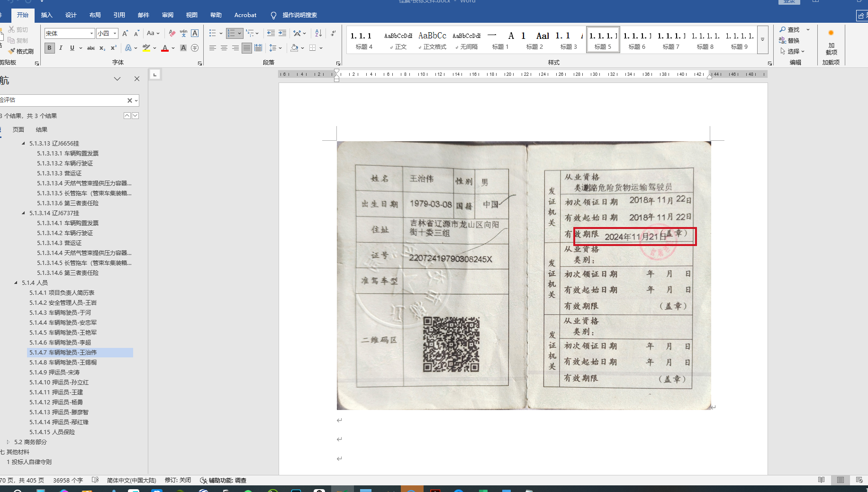Expand the 5.2 商务部分 section
Screen dimensions: 868x492
[x=8, y=442]
